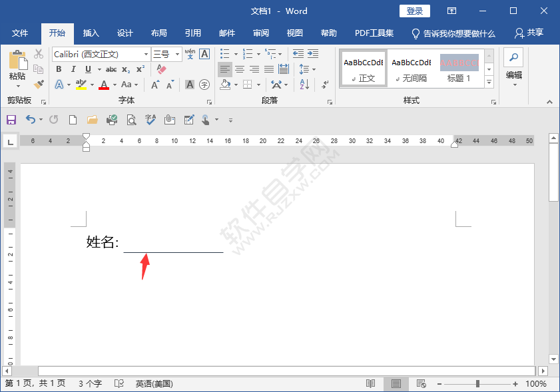
Task: Open the font size 三号 dropdown
Action: click(x=178, y=55)
